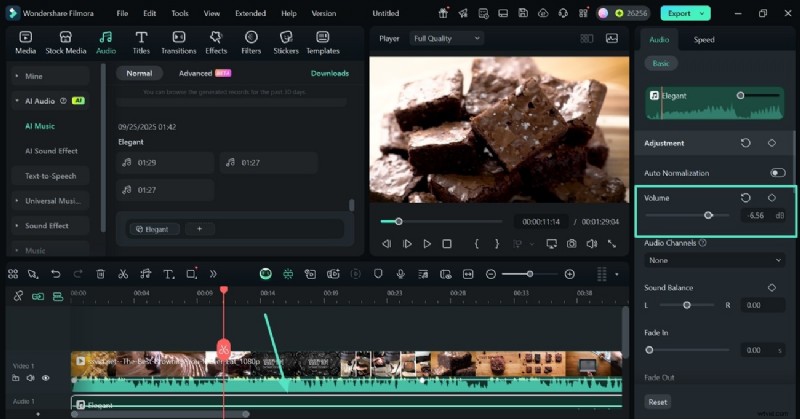Add text with timeline Text tool
This screenshot has width=800, height=419.
click(168, 274)
